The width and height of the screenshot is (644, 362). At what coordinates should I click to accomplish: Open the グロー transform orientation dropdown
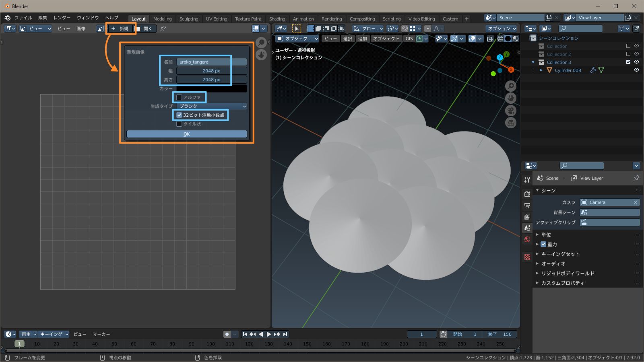(x=368, y=29)
